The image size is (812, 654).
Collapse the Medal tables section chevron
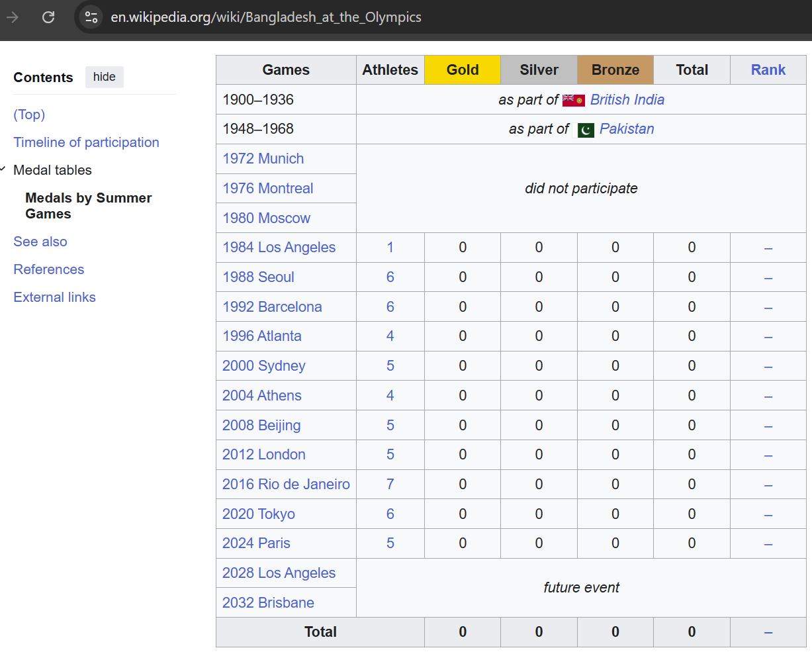(x=3, y=169)
